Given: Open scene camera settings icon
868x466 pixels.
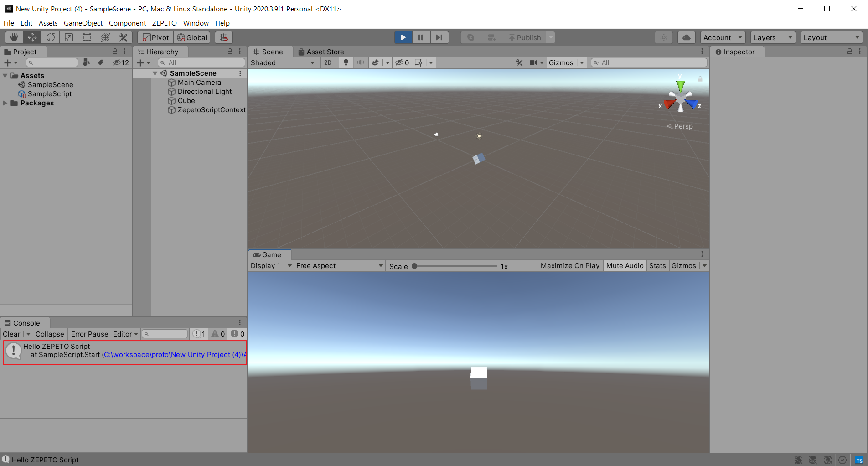Looking at the screenshot, I should [533, 62].
